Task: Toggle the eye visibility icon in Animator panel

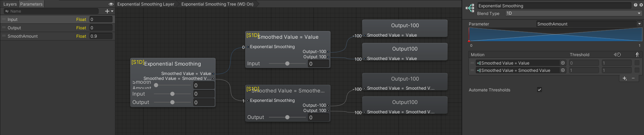Action: (111, 4)
